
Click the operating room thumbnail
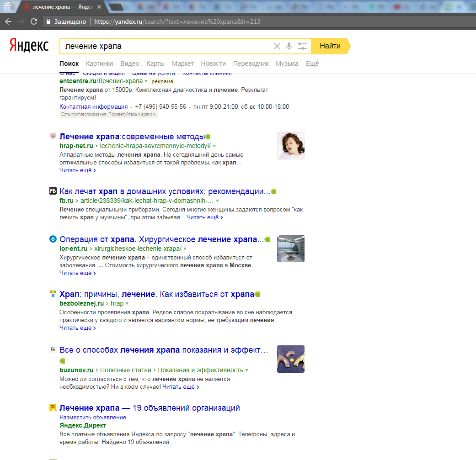[291, 249]
